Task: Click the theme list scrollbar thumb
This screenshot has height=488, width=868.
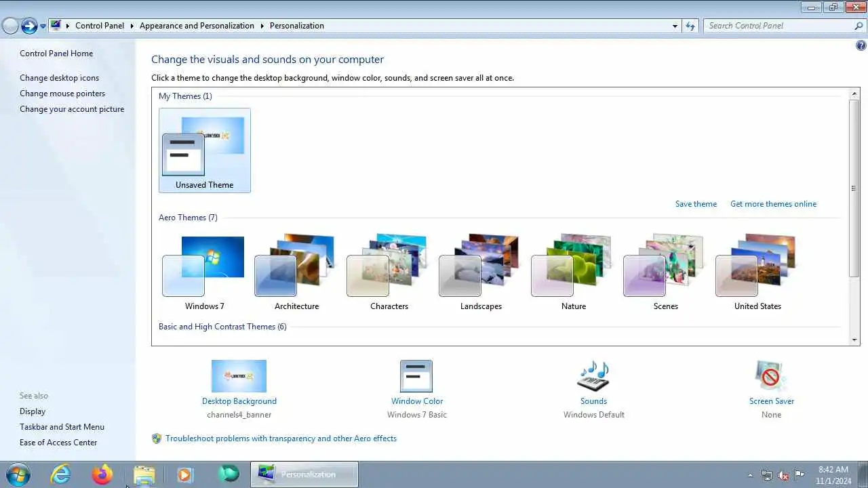Action: [854, 188]
